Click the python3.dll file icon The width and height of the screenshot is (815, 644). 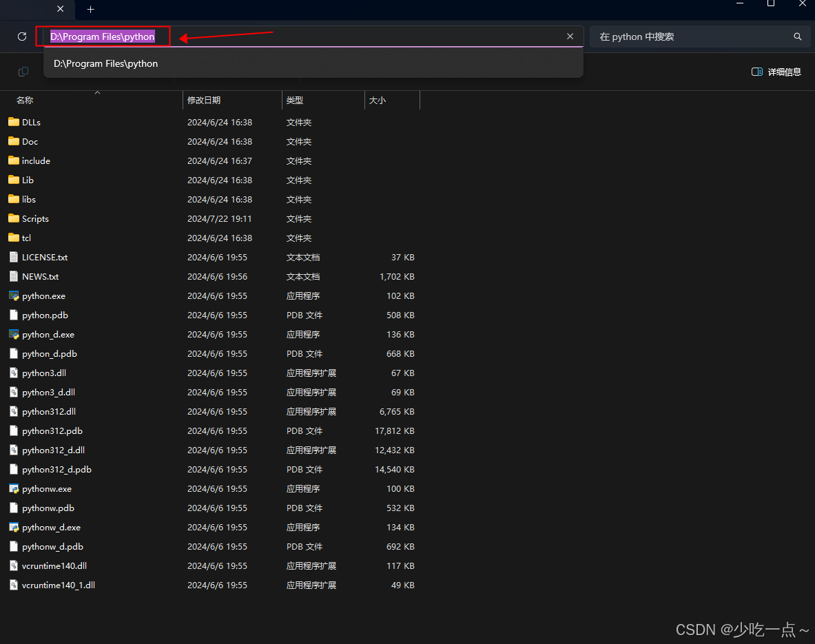14,373
